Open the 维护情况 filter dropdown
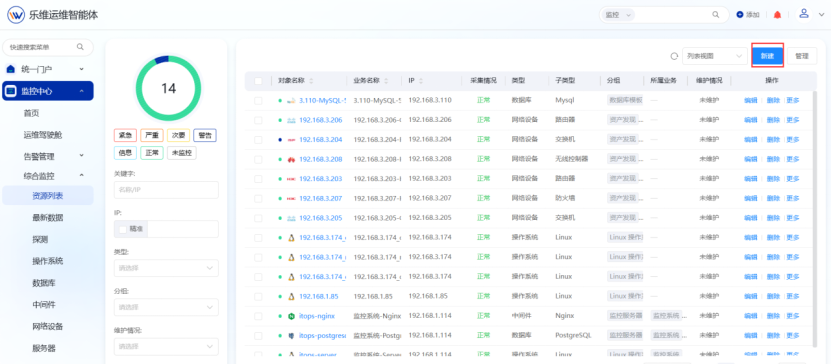 166,347
